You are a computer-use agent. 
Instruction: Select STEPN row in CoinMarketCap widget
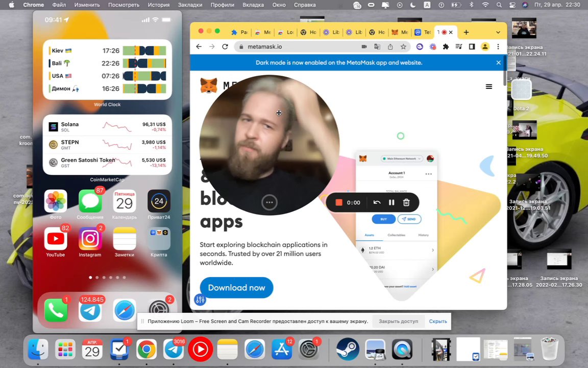[107, 145]
